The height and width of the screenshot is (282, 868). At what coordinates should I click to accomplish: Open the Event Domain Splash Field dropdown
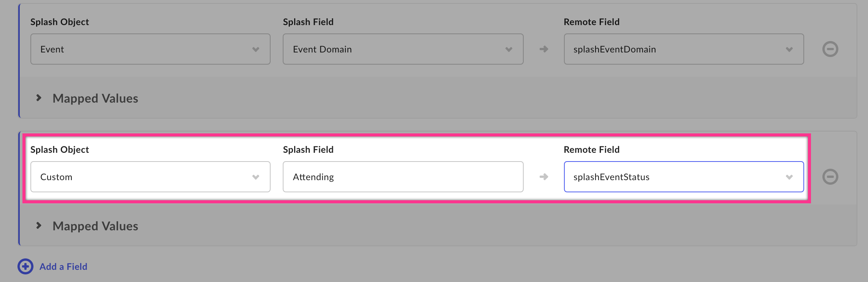403,49
